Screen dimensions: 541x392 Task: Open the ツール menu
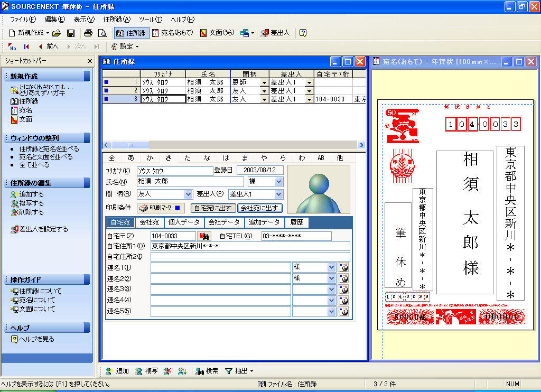click(x=151, y=20)
